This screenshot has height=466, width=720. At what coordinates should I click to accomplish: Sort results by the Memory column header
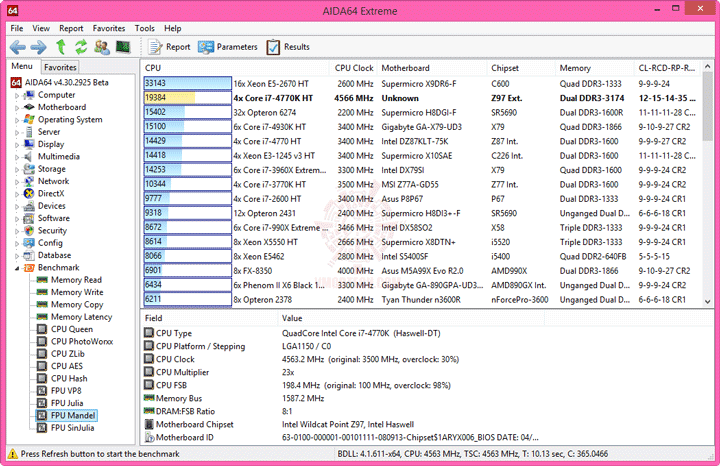pyautogui.click(x=595, y=68)
